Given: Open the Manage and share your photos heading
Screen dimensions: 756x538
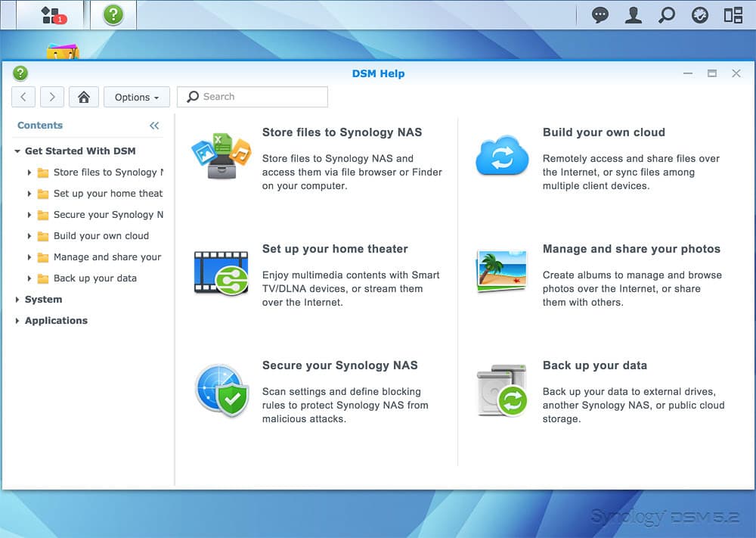Looking at the screenshot, I should pyautogui.click(x=631, y=249).
